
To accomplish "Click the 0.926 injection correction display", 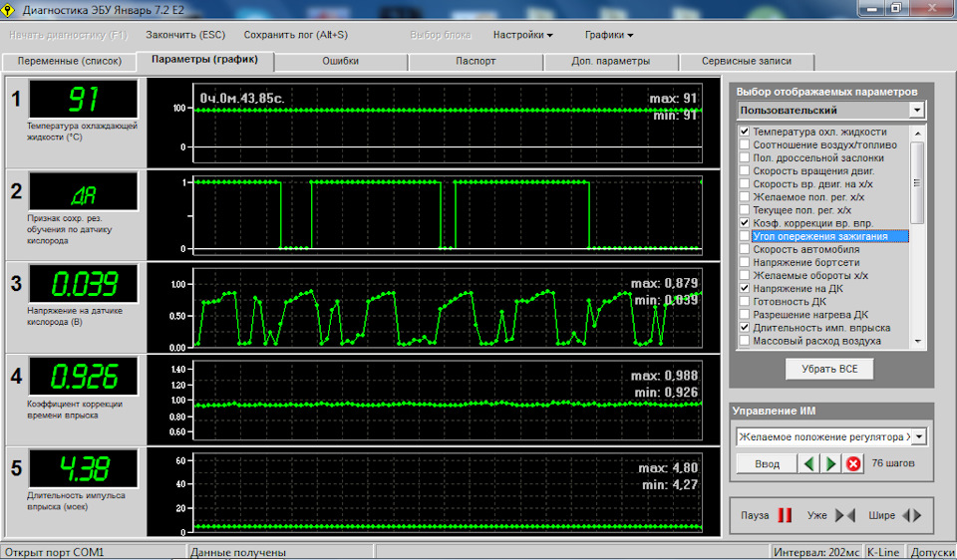I will tap(84, 376).
